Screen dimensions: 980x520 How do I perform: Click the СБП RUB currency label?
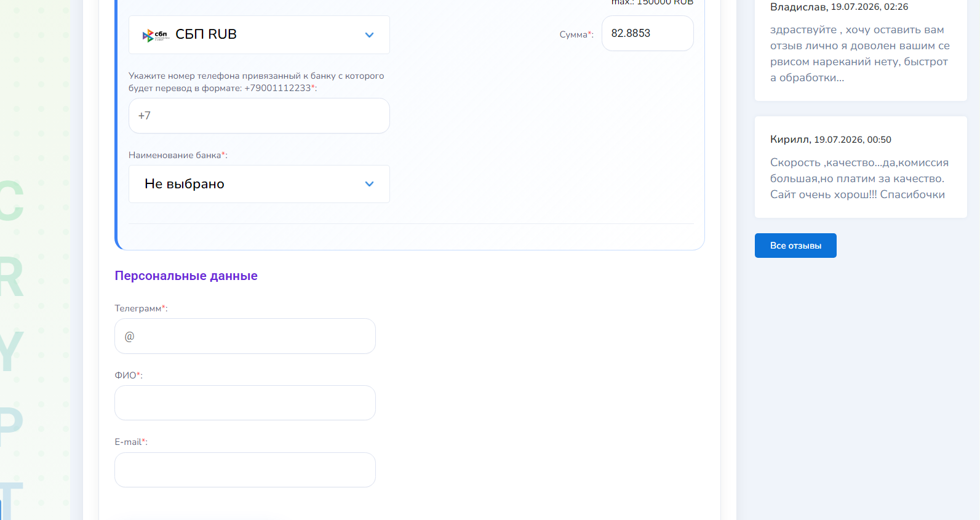(206, 34)
